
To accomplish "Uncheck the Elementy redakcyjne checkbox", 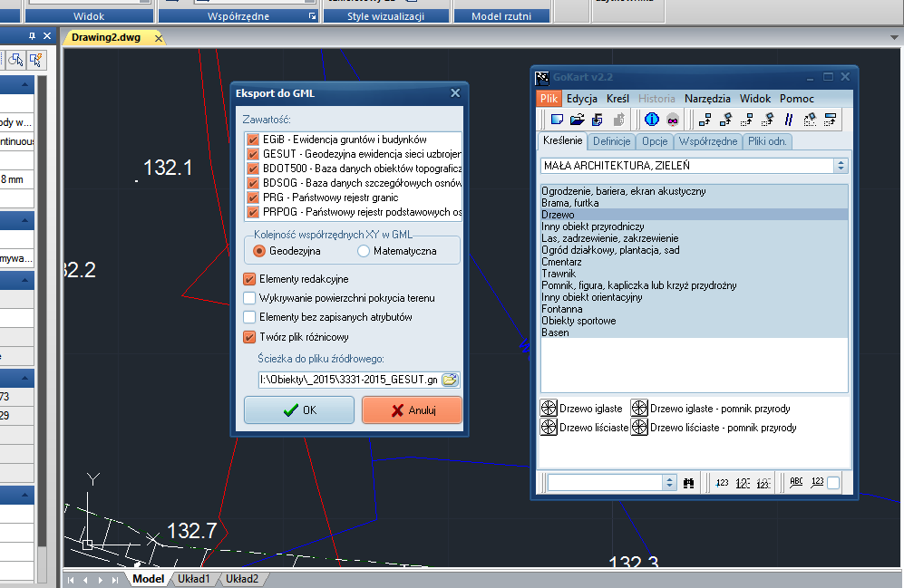I will point(250,279).
